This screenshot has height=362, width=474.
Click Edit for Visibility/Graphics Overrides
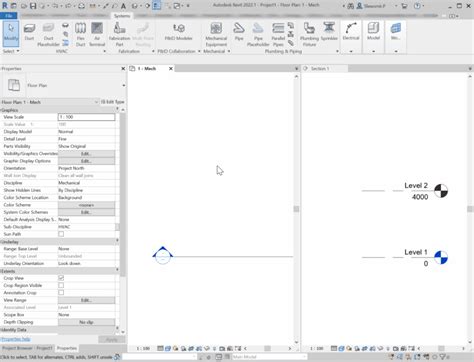click(x=86, y=154)
